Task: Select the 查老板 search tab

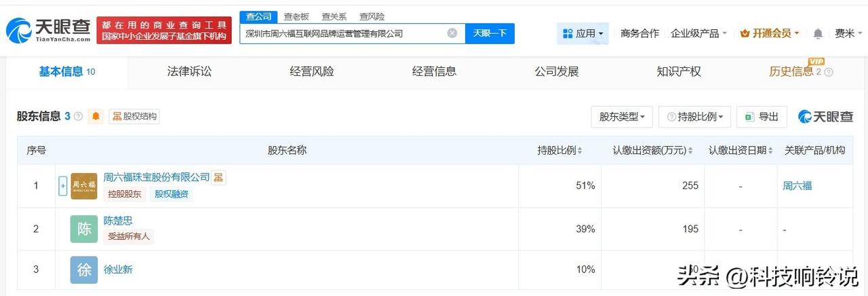Action: click(296, 16)
